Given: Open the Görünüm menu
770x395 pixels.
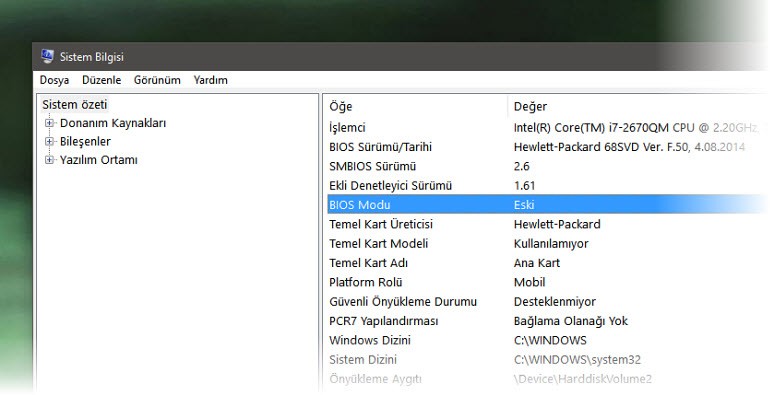Looking at the screenshot, I should (x=157, y=80).
